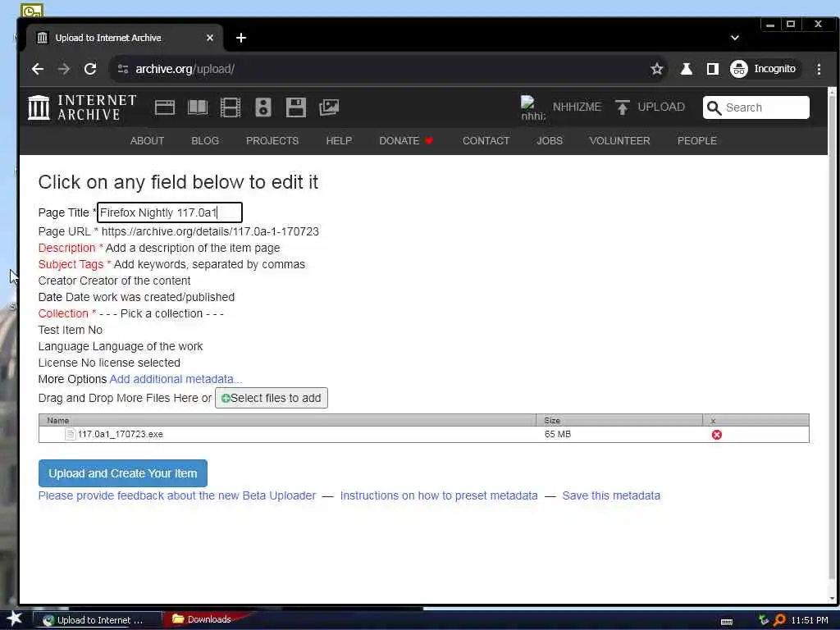Toggle the Test Item No setting
This screenshot has height=630, width=840.
point(95,330)
